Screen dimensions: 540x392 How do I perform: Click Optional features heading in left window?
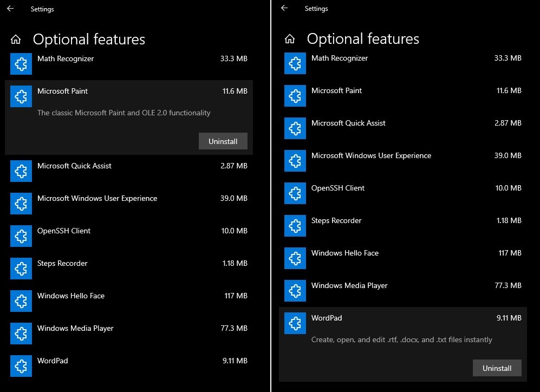[89, 40]
